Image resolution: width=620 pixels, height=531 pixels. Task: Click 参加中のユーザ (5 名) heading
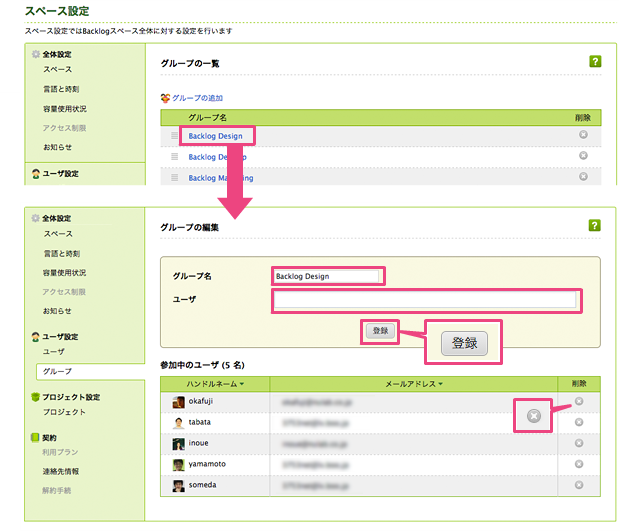click(x=202, y=365)
